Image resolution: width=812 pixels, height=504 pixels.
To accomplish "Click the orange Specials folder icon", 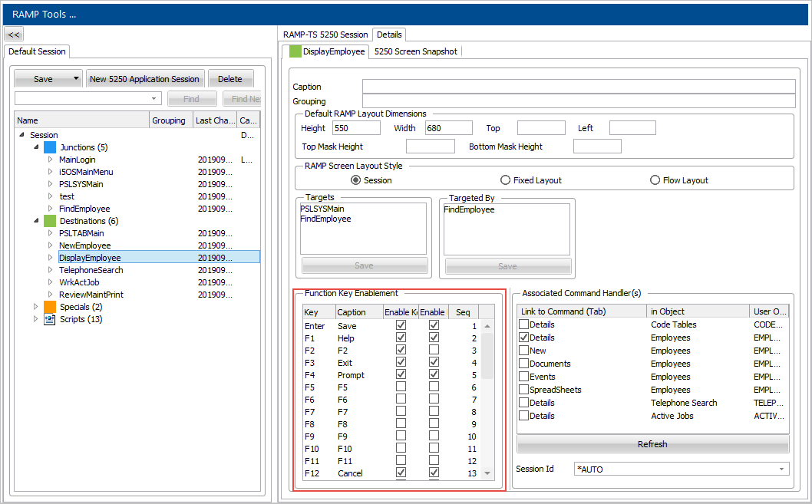I will [50, 307].
